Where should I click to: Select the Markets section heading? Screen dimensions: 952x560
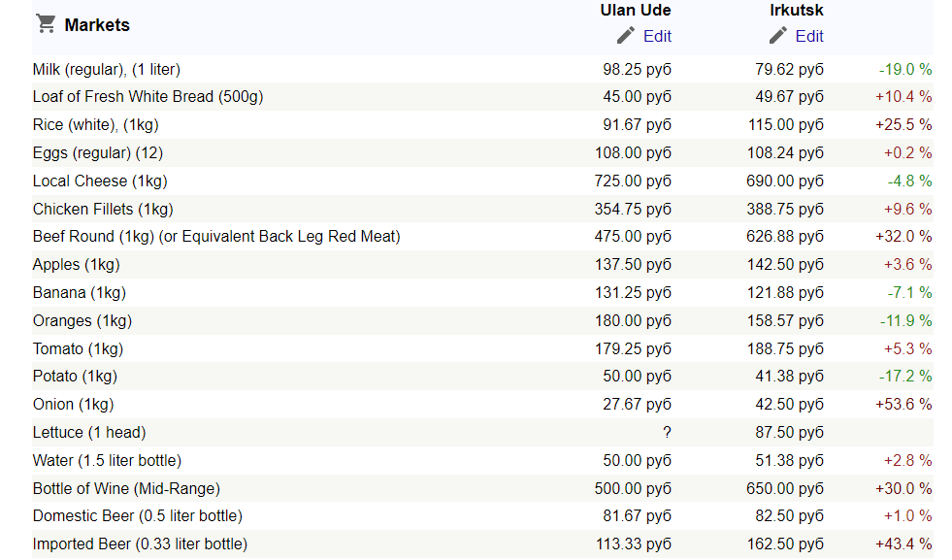pos(97,25)
